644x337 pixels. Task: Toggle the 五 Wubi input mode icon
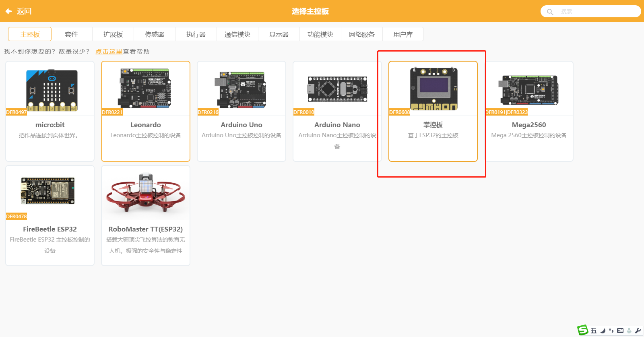tap(594, 331)
